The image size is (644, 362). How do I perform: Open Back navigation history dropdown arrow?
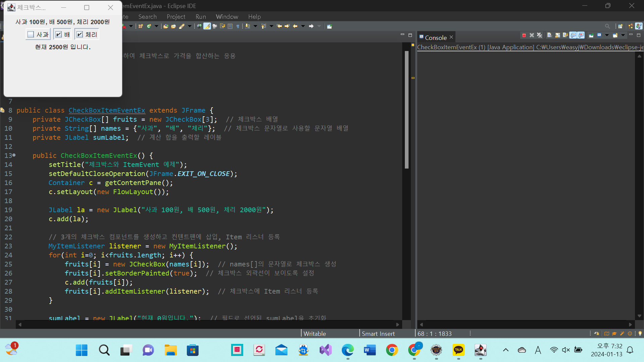click(303, 26)
